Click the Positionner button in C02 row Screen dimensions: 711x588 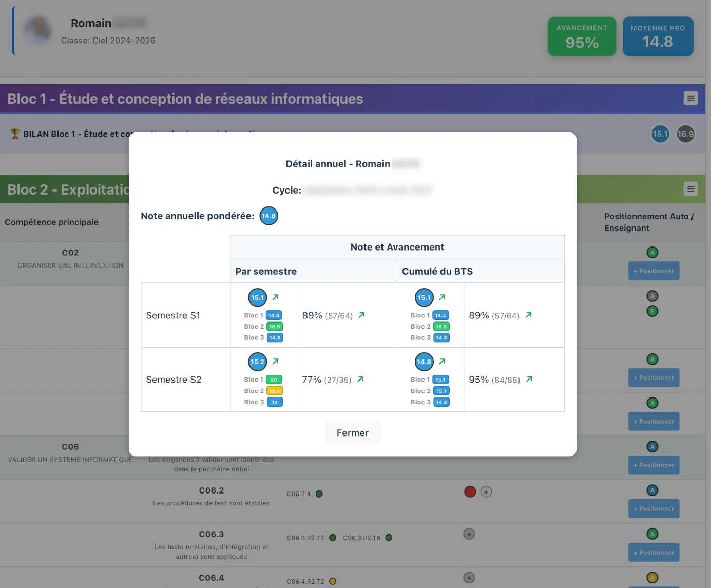pyautogui.click(x=654, y=271)
